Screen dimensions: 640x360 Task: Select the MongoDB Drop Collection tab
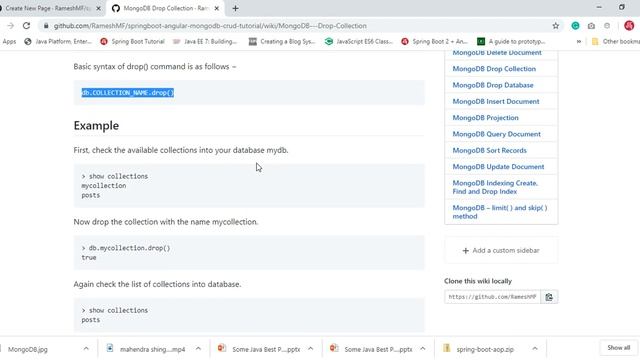tap(165, 8)
